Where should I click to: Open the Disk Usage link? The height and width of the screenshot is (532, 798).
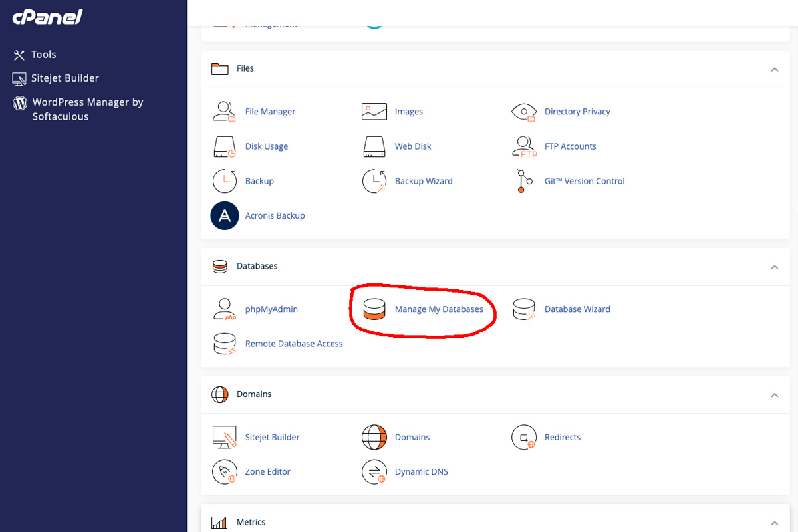(x=267, y=146)
